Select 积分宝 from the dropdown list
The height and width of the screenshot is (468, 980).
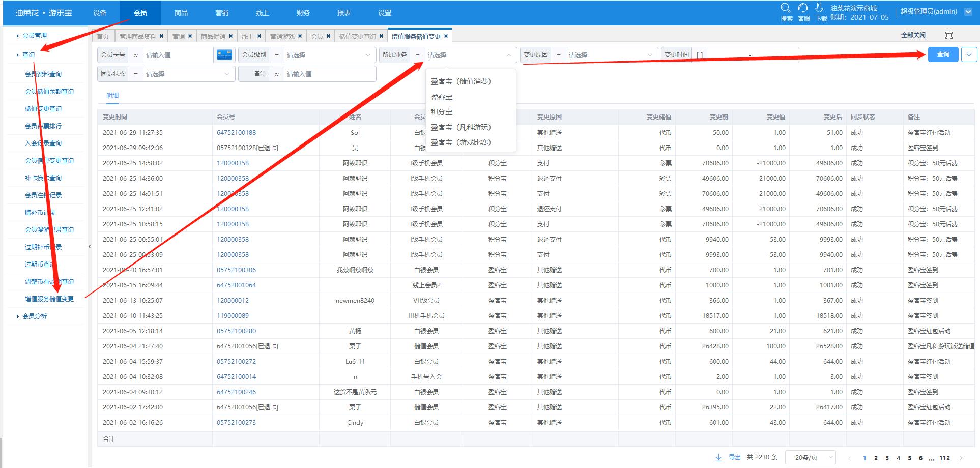coord(471,112)
